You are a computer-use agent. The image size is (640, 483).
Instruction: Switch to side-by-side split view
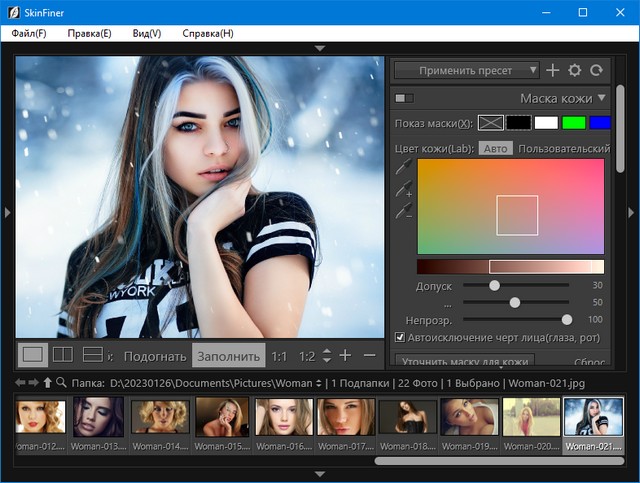click(62, 354)
